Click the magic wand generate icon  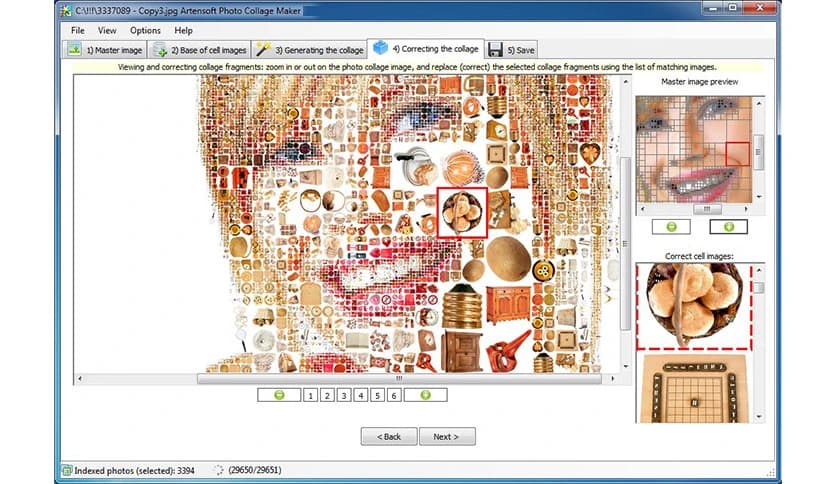(x=263, y=50)
